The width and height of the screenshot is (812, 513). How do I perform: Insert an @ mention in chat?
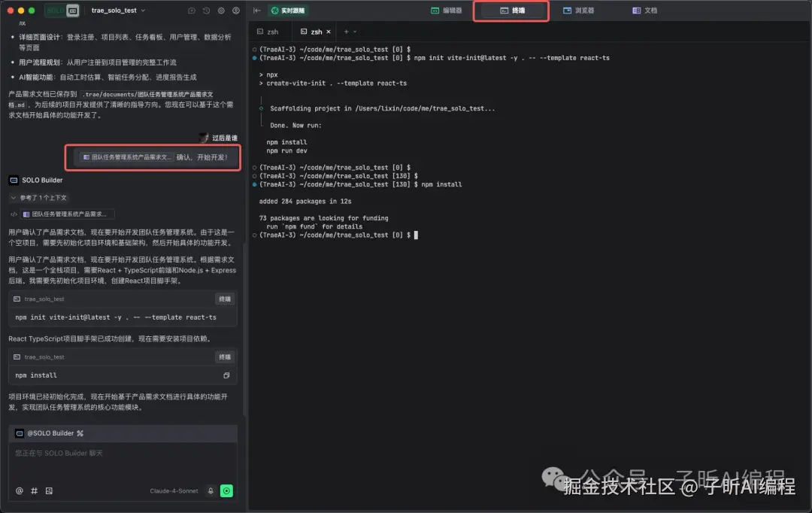point(19,490)
